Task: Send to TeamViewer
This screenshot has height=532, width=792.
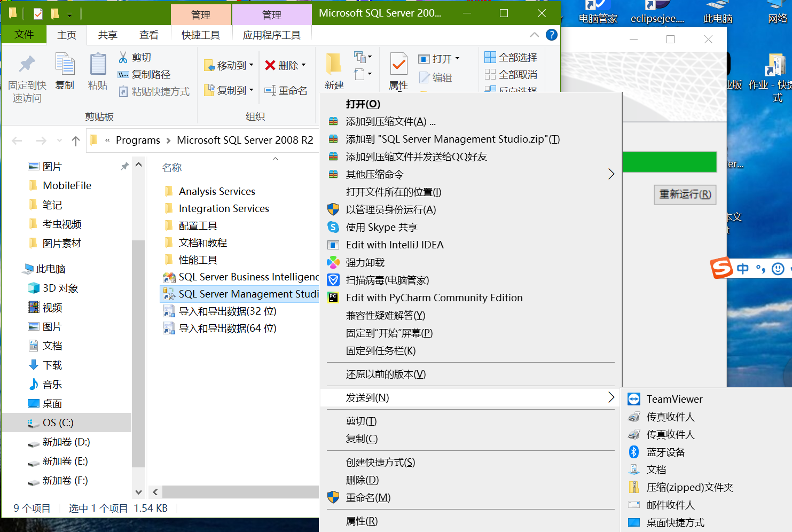Action: click(675, 399)
